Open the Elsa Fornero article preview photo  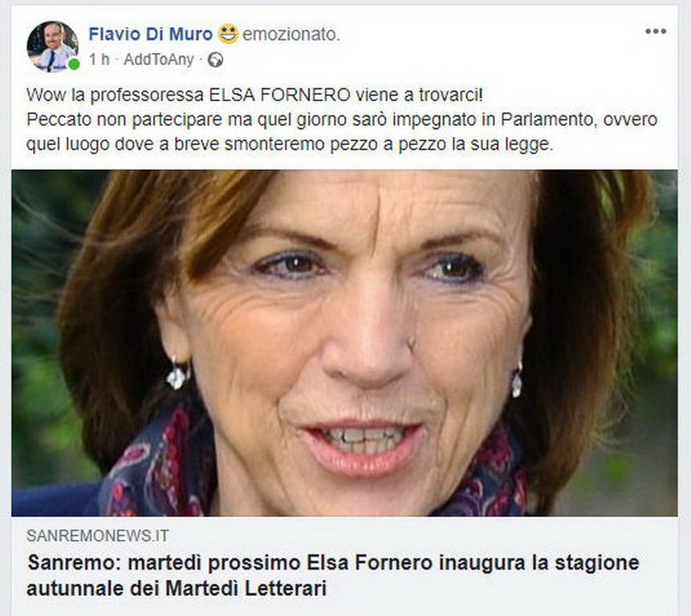coord(344,342)
